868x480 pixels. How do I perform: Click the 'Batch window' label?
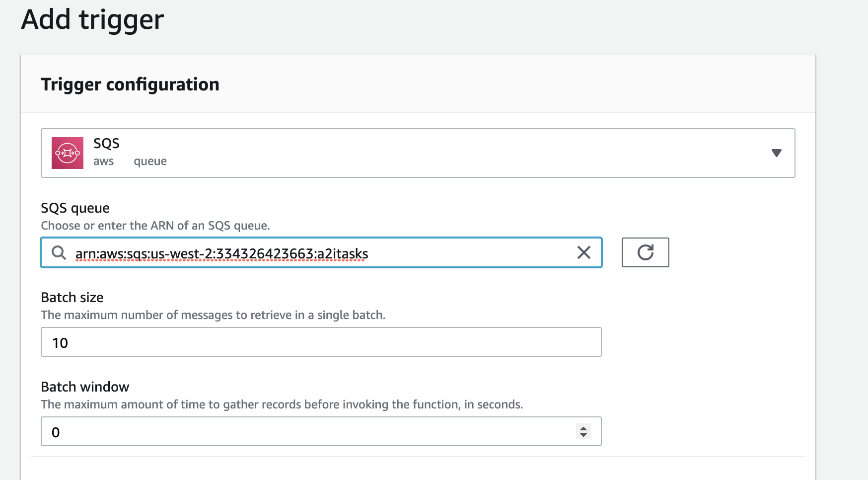pos(85,387)
